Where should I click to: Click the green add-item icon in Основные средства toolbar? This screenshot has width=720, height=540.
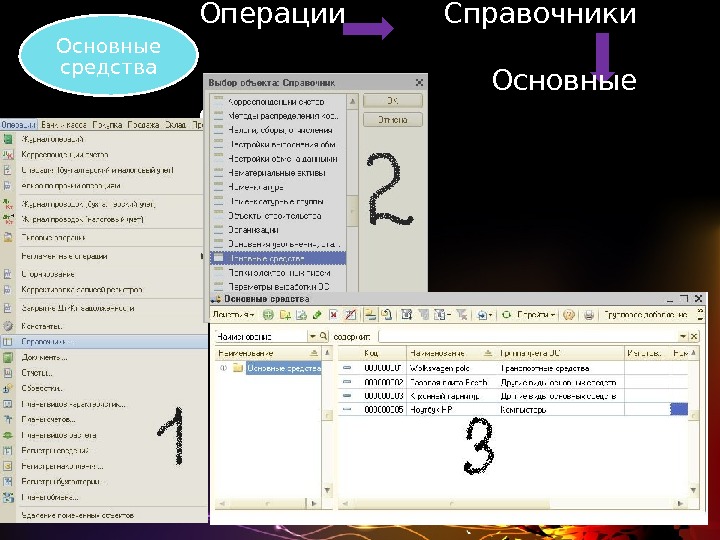pos(268,315)
